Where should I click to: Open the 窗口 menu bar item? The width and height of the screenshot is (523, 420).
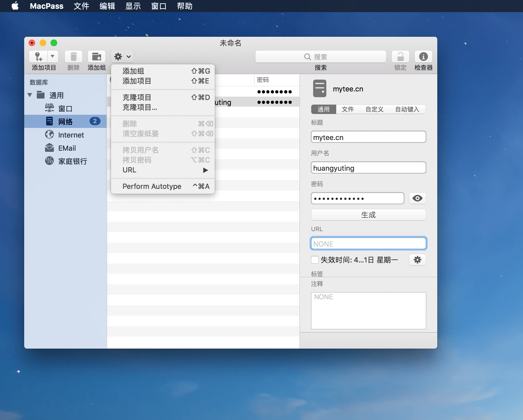159,6
